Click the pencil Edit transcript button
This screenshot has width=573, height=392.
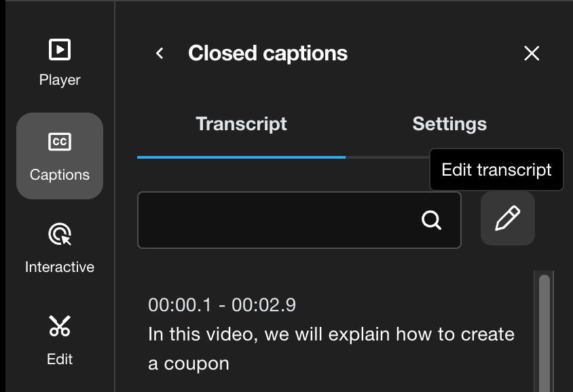508,218
